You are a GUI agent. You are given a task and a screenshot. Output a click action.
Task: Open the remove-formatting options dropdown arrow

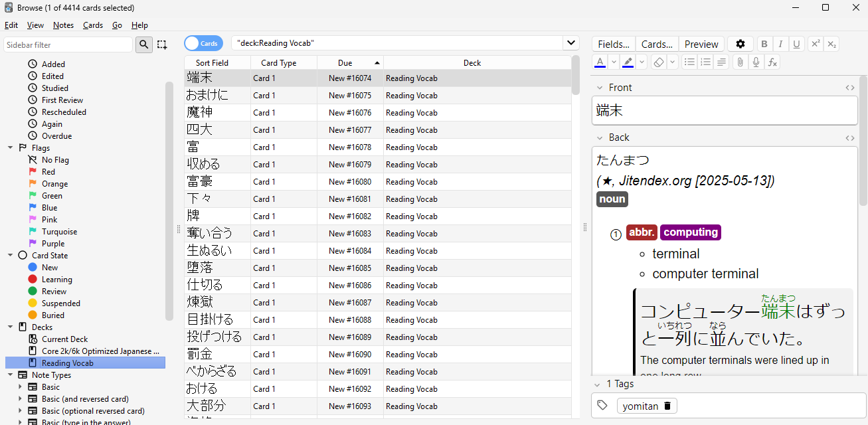[673, 62]
